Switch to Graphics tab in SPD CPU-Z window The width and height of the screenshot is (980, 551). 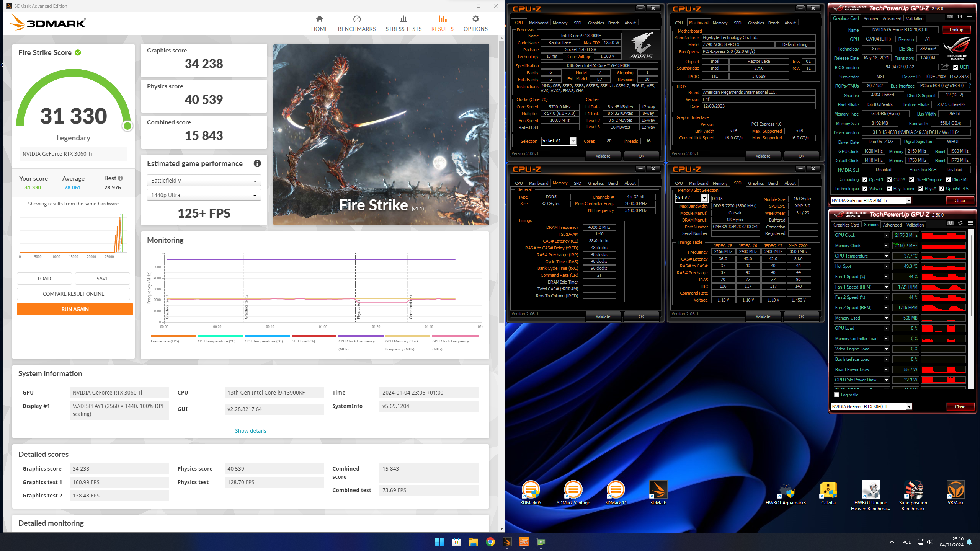pyautogui.click(x=756, y=183)
